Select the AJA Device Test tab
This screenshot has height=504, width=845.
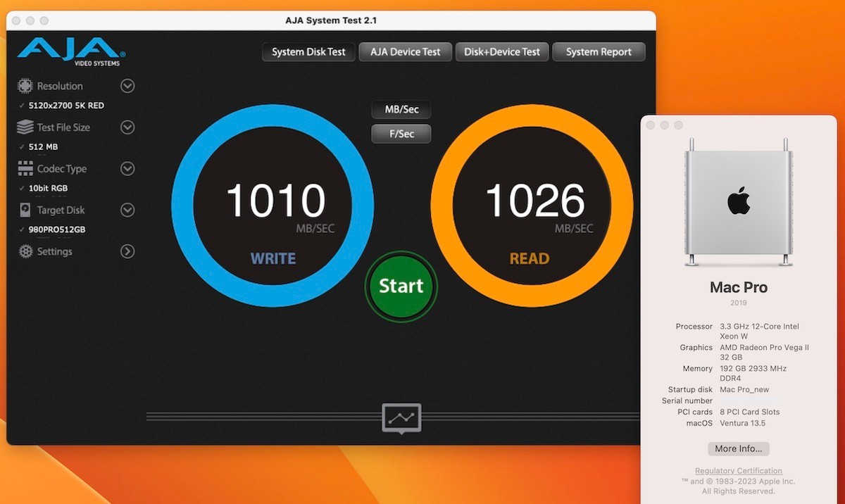[406, 52]
